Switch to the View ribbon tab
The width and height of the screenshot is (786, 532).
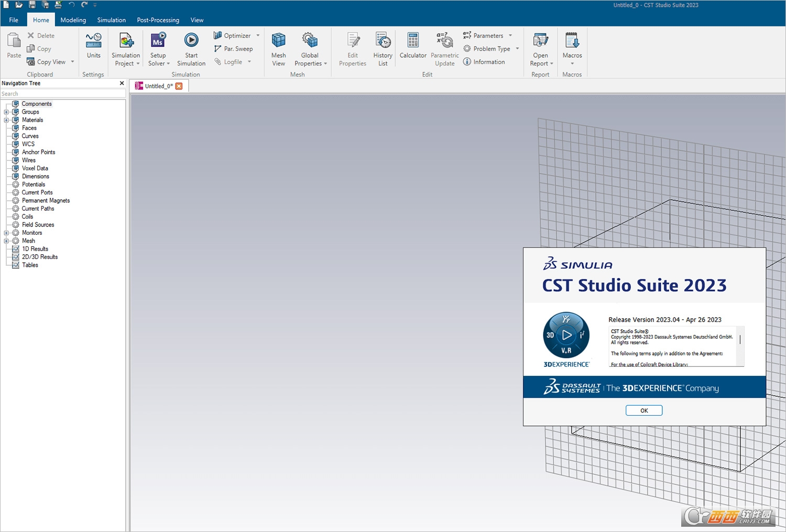pyautogui.click(x=197, y=20)
